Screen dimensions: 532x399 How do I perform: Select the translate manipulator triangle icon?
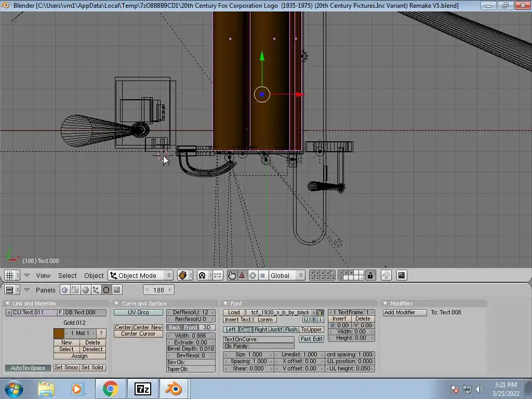242,275
